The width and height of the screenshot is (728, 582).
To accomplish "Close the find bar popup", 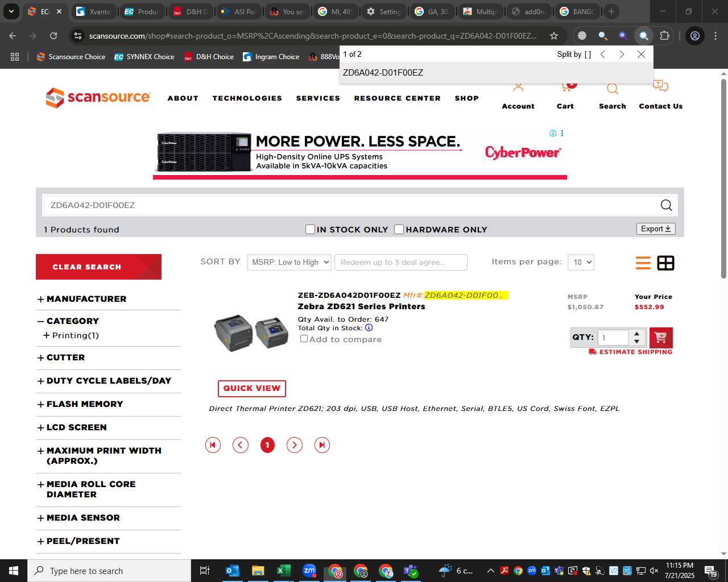I will (641, 54).
